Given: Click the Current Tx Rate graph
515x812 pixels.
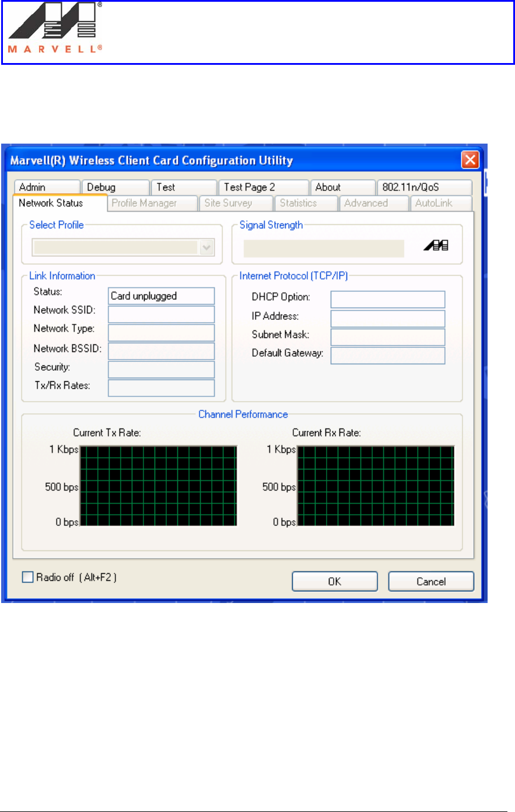Looking at the screenshot, I should [158, 486].
